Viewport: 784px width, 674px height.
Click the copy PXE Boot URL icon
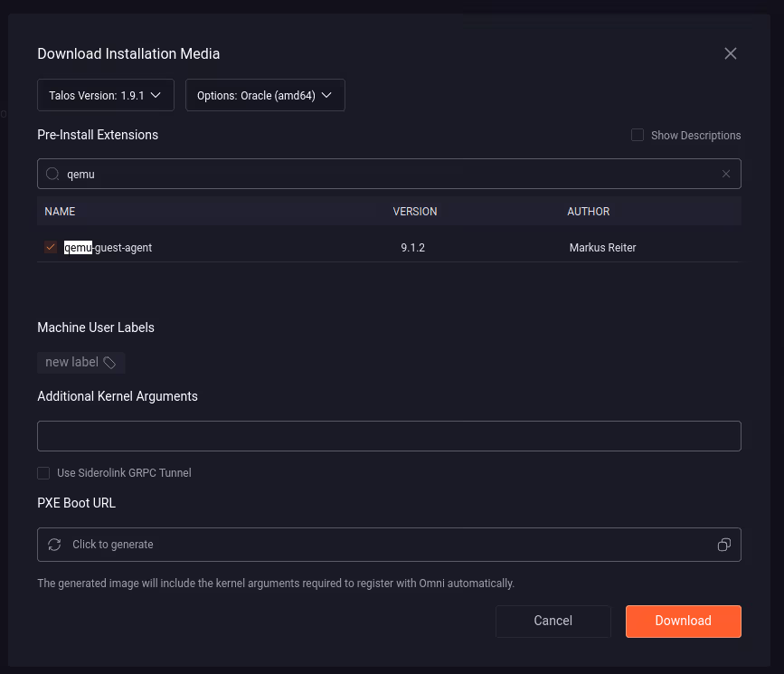click(723, 545)
